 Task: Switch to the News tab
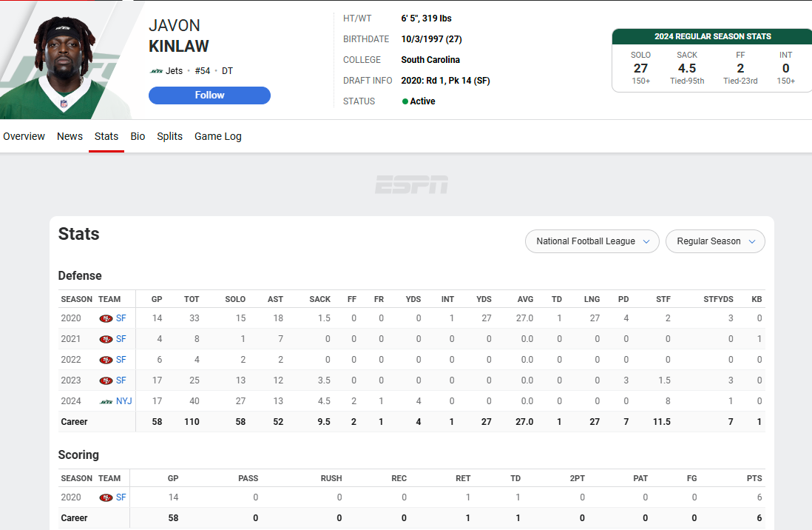pyautogui.click(x=70, y=136)
